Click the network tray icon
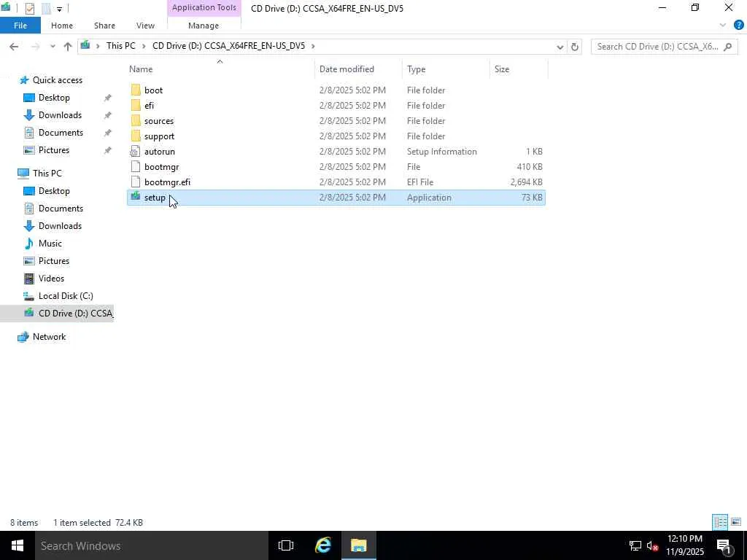The image size is (747, 560). tap(635, 546)
